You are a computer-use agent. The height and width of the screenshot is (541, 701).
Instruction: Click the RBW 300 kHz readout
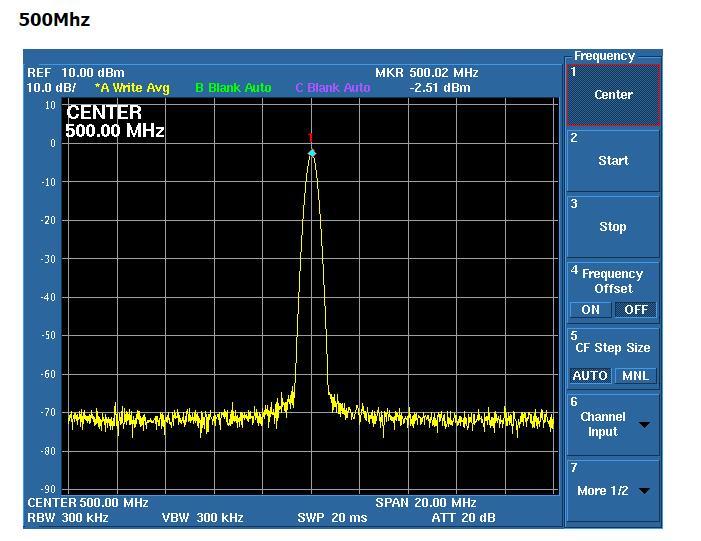coord(68,518)
